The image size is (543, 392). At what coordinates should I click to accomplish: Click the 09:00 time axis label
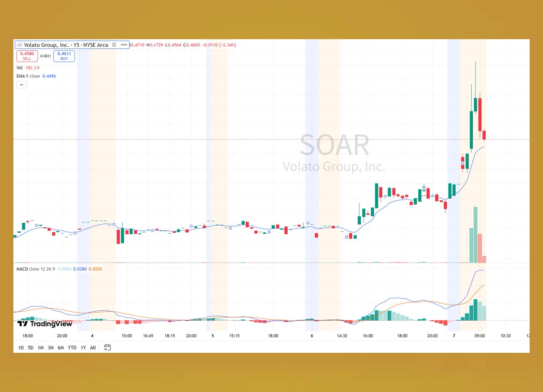click(479, 336)
